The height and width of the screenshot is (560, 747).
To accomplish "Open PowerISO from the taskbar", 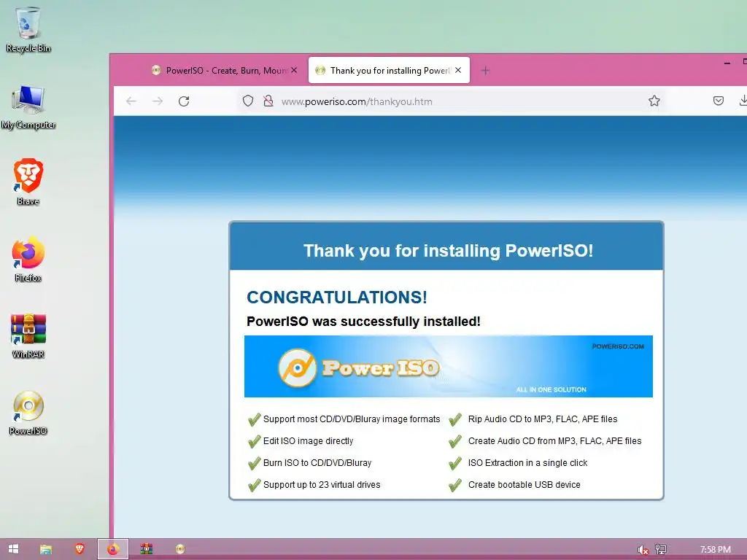I will pos(180,549).
